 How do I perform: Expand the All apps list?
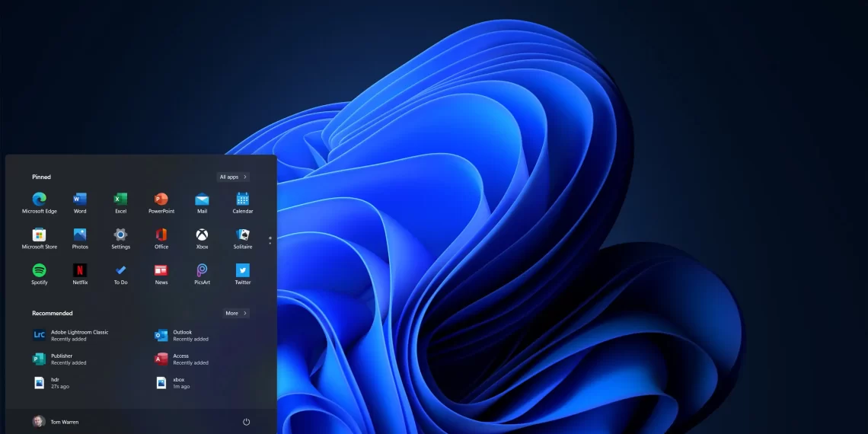coord(233,177)
